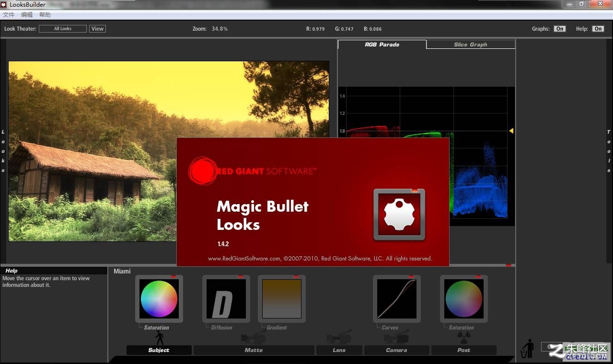Viewport: 613px width, 364px height.
Task: Toggle Graphs On switch
Action: point(560,29)
